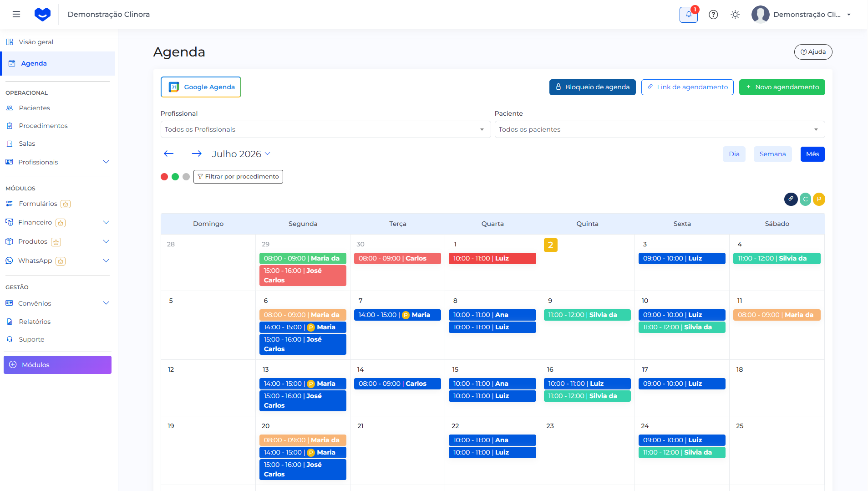Open day 1 appointment 10:00 - 11:00 Luiz
868x491 pixels.
tap(492, 258)
